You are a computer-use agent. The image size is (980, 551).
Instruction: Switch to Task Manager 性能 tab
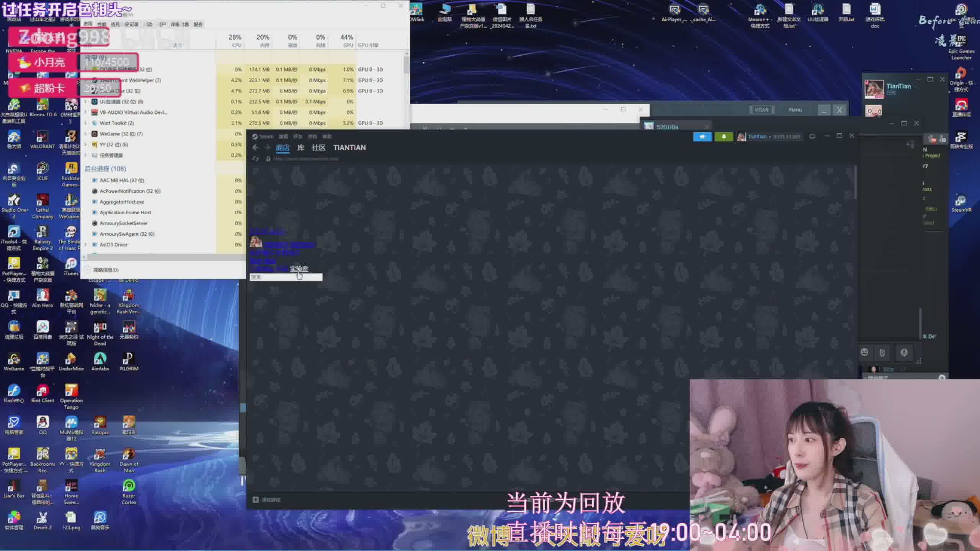pos(101,24)
